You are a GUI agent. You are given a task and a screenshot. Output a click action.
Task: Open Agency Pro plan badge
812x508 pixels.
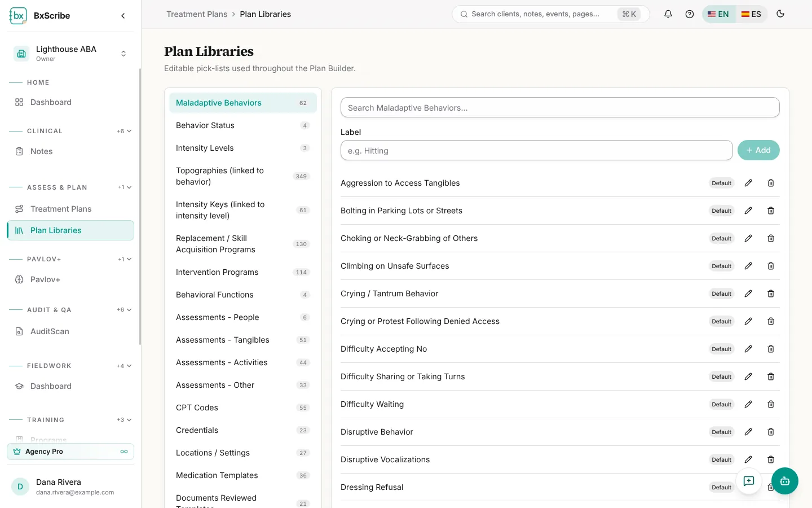[x=70, y=452]
